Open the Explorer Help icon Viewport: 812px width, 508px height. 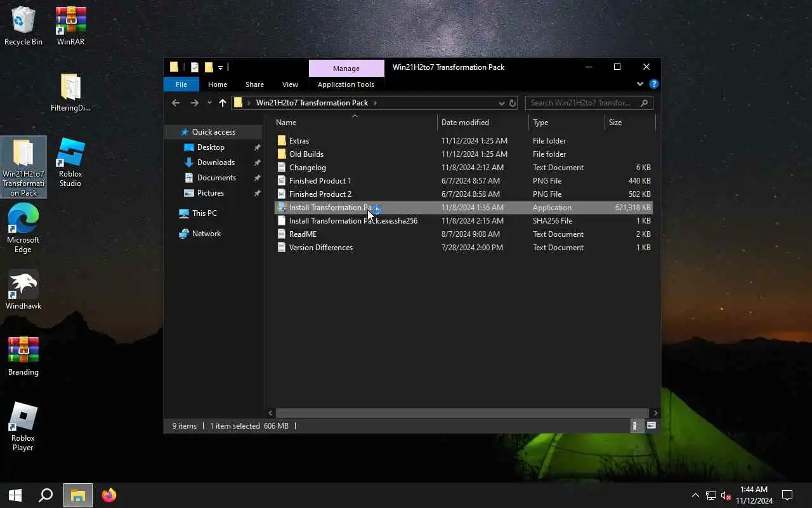tap(654, 84)
